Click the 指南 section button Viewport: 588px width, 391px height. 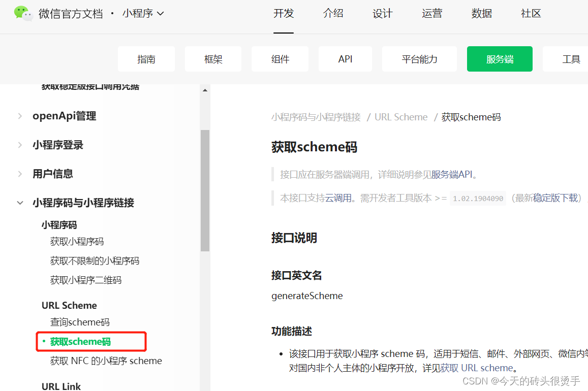tap(146, 59)
